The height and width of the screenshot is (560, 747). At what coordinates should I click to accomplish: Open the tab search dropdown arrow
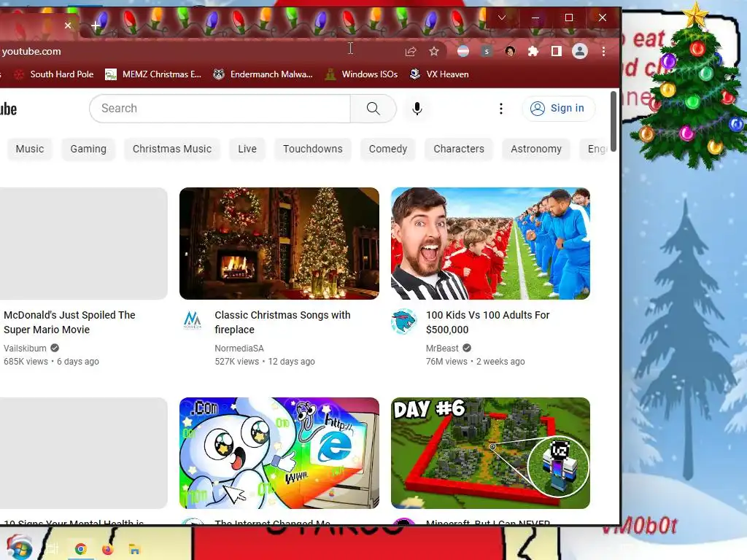point(502,17)
